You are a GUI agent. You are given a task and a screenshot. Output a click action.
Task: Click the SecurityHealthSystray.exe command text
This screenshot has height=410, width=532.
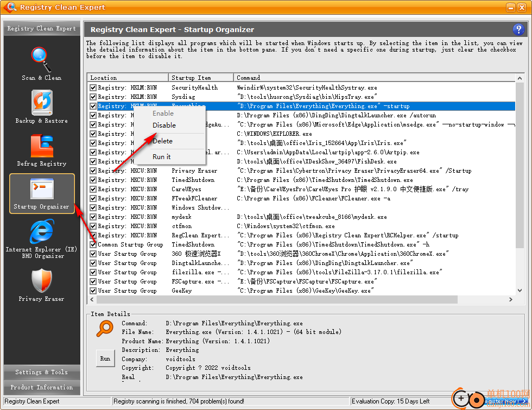tap(307, 87)
